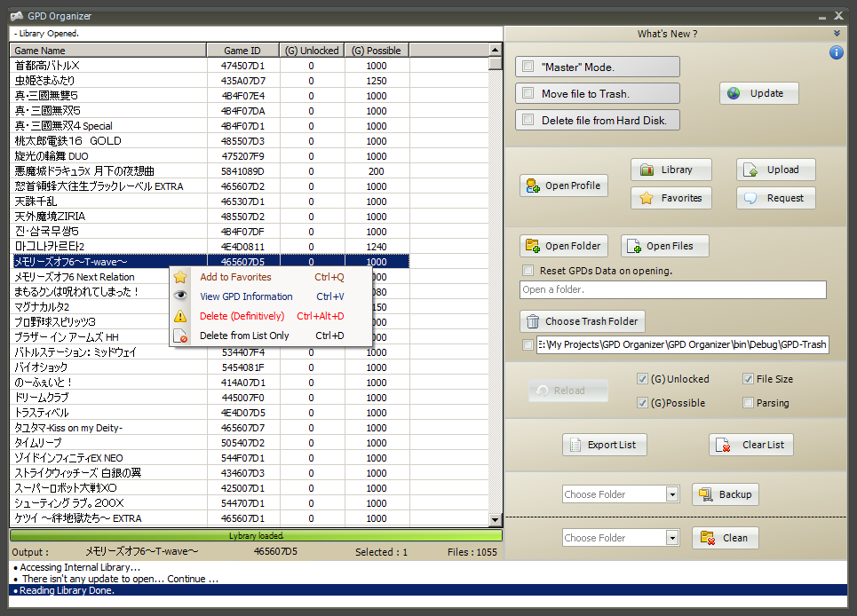
Task: Open the Choose Folder dropdown beside Backup
Action: tap(672, 494)
